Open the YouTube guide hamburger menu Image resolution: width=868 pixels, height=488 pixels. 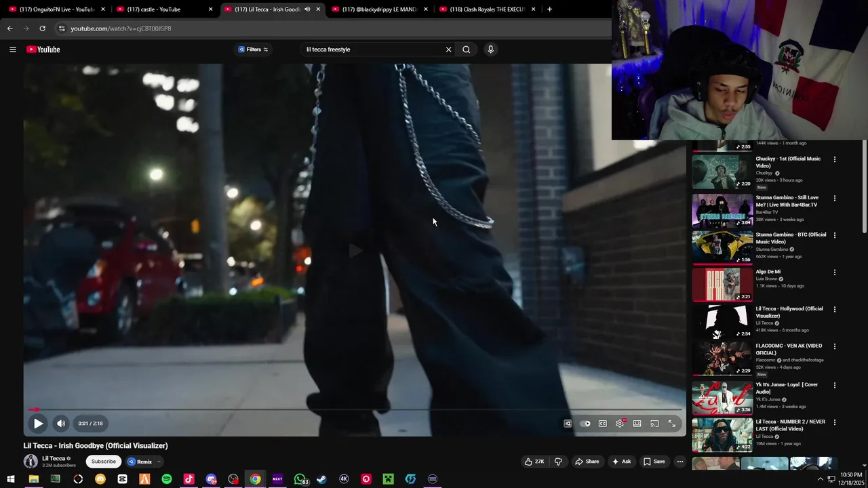pyautogui.click(x=12, y=49)
